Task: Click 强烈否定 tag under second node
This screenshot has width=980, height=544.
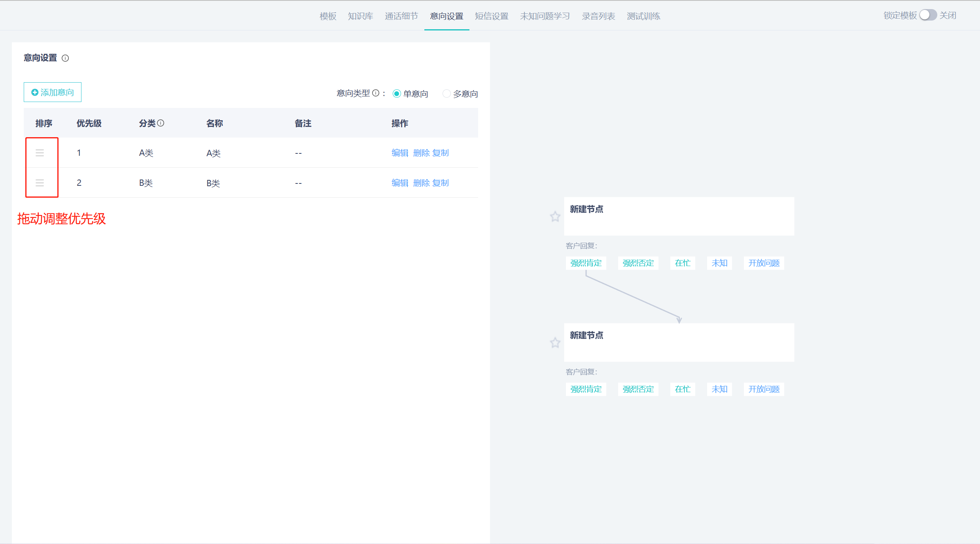Action: pyautogui.click(x=638, y=389)
